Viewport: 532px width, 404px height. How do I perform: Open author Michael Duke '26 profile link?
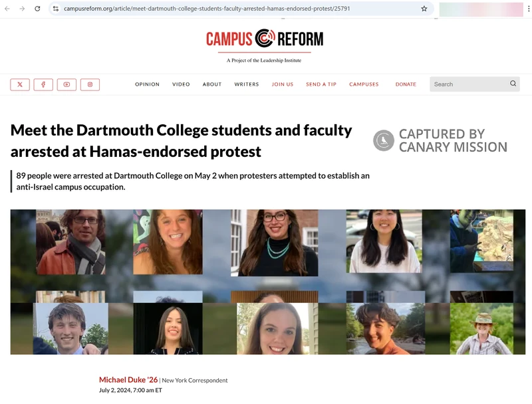tap(129, 379)
